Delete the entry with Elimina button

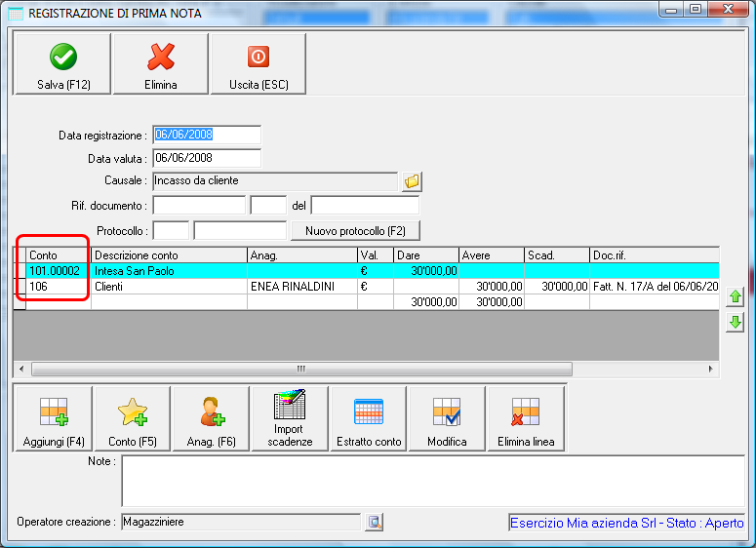click(x=161, y=64)
